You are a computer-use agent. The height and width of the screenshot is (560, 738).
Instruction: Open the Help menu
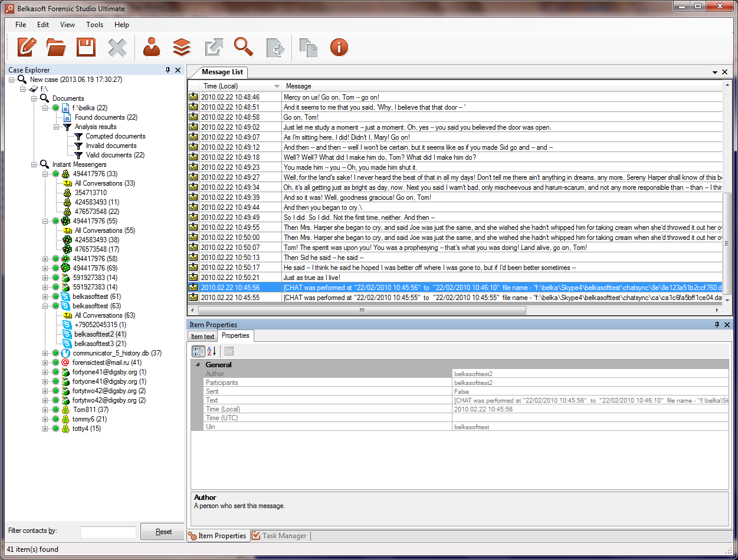click(122, 25)
